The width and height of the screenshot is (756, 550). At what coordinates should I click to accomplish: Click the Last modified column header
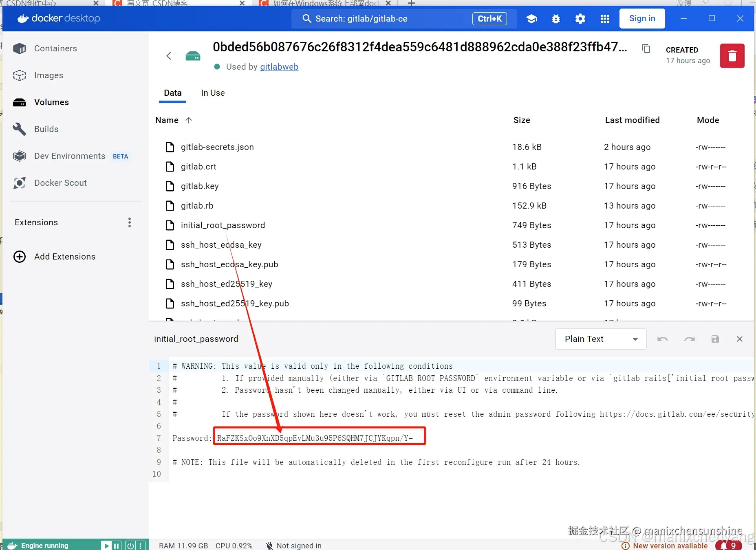click(x=632, y=120)
